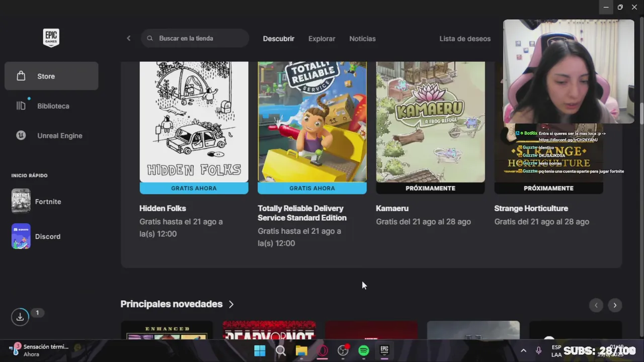Restore down the Epic Games window

click(620, 7)
